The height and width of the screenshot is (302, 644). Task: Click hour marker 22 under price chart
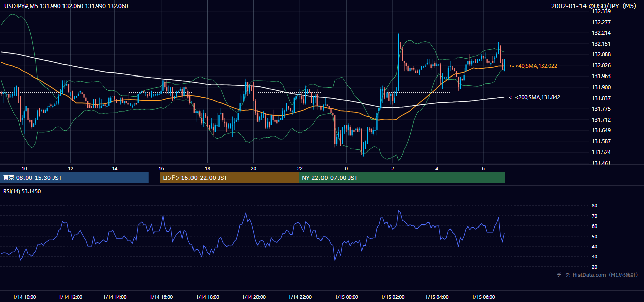tap(300, 168)
